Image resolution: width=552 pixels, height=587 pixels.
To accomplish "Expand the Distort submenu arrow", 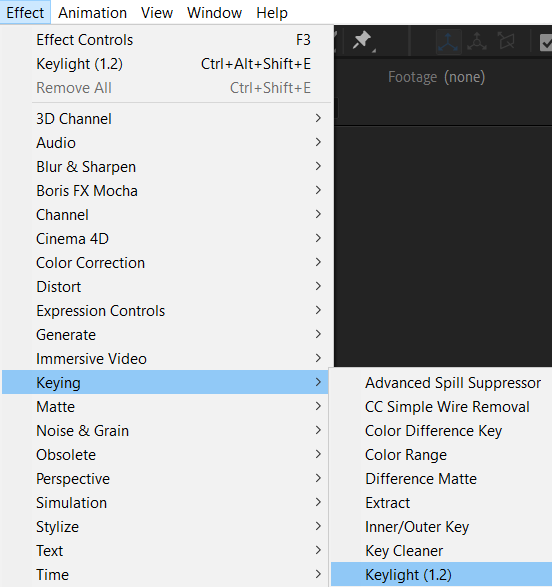I will [318, 286].
